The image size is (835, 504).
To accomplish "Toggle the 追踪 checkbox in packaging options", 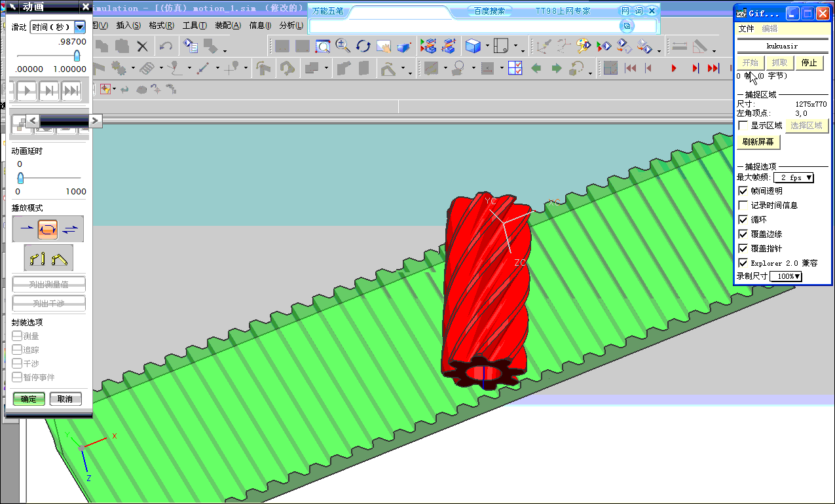I will [x=17, y=350].
